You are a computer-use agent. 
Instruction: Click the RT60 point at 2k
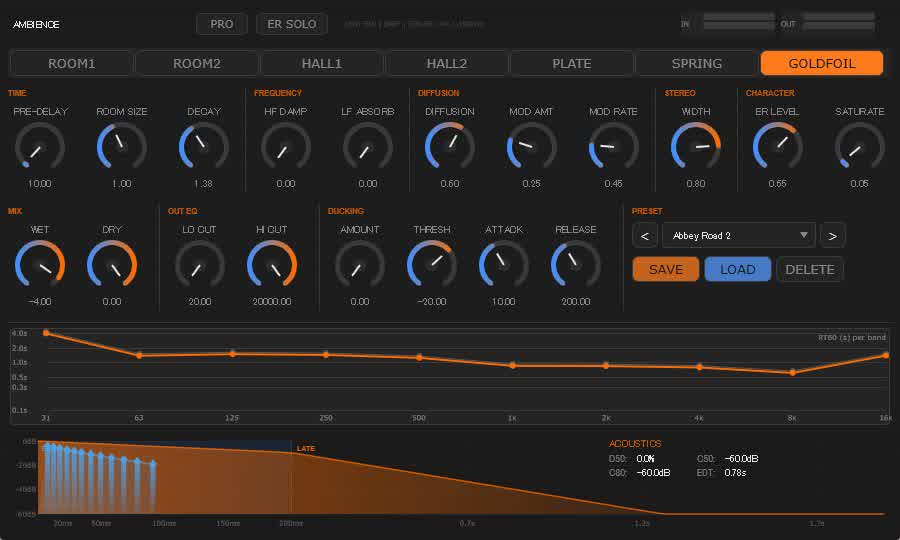(x=606, y=366)
